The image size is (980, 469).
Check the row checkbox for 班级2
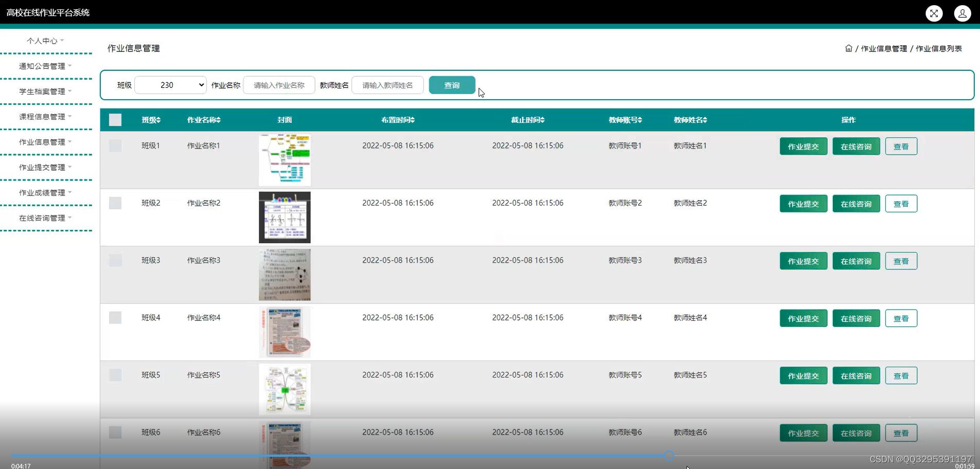[115, 203]
